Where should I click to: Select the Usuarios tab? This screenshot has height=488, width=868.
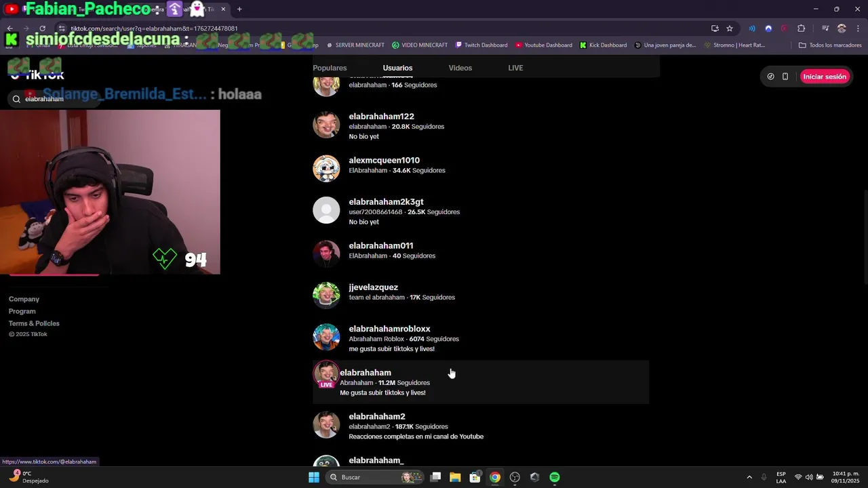tap(397, 68)
